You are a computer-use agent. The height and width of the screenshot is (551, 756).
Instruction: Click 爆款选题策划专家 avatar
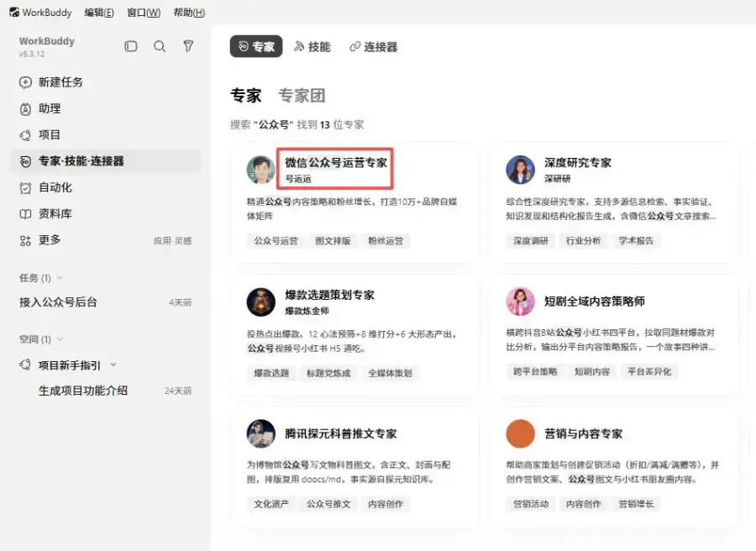[x=261, y=302]
